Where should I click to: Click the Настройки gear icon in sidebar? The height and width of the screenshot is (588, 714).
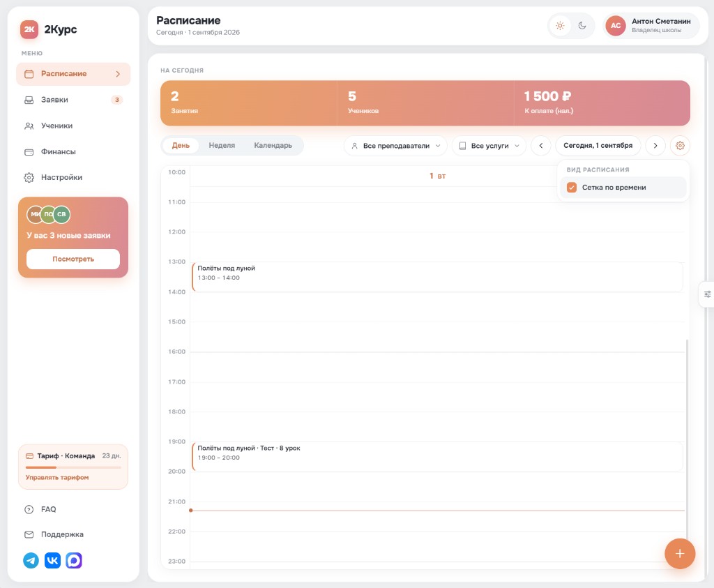point(29,178)
